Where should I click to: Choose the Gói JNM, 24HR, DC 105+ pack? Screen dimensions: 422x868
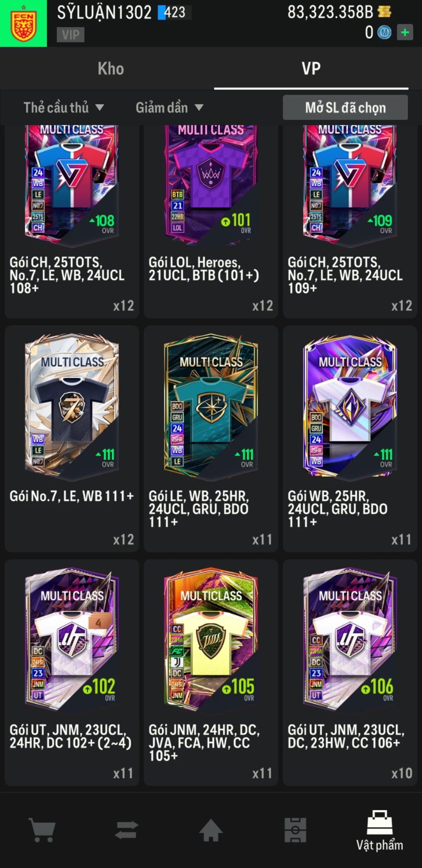[x=211, y=673]
